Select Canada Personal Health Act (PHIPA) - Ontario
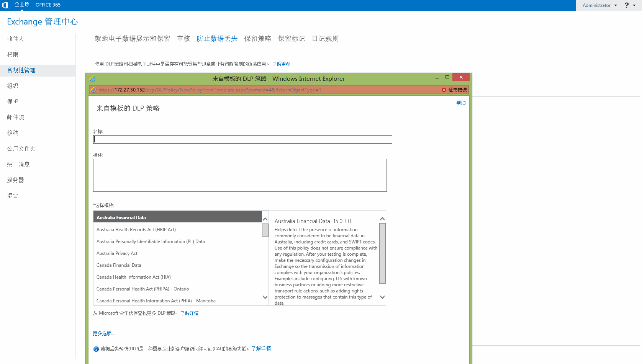 tap(178, 289)
